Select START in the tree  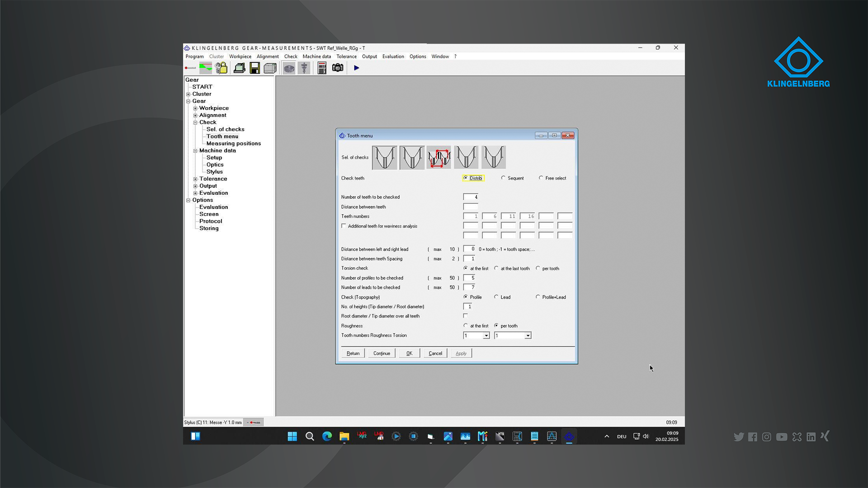[x=202, y=87]
